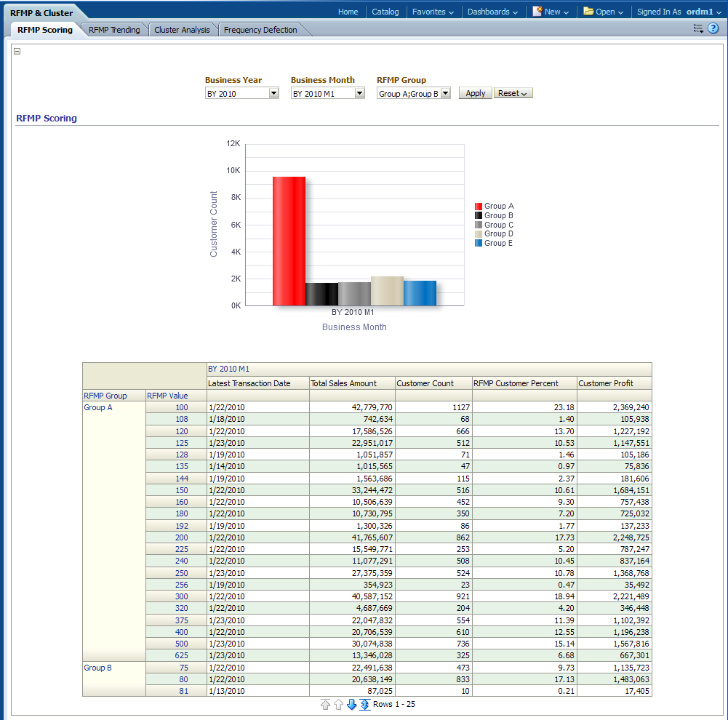
Task: Click the previous rows up arrow
Action: 338,705
